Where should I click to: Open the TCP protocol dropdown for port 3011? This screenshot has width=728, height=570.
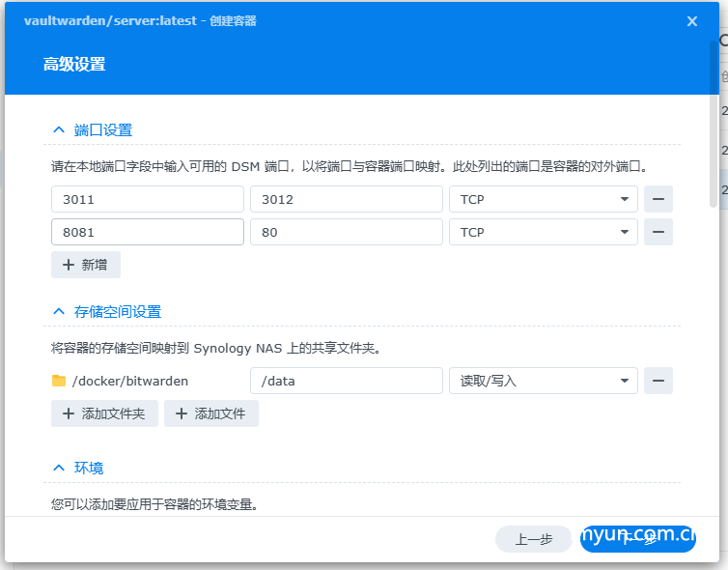543,199
